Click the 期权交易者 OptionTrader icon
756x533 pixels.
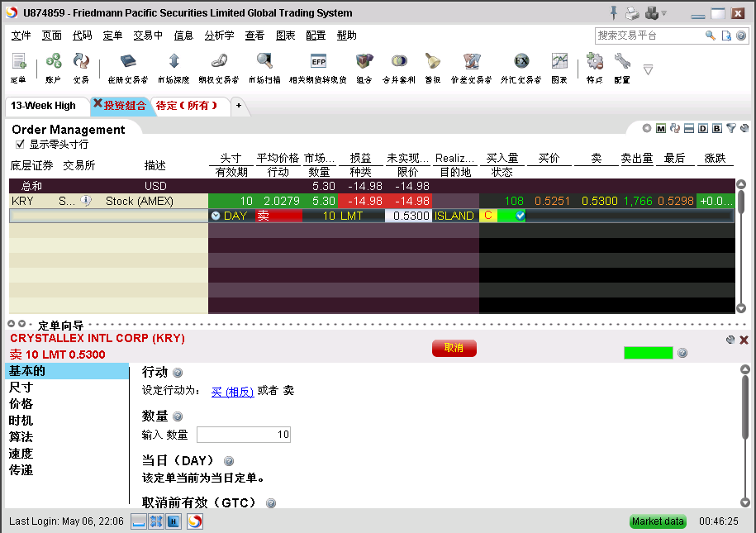[x=218, y=62]
